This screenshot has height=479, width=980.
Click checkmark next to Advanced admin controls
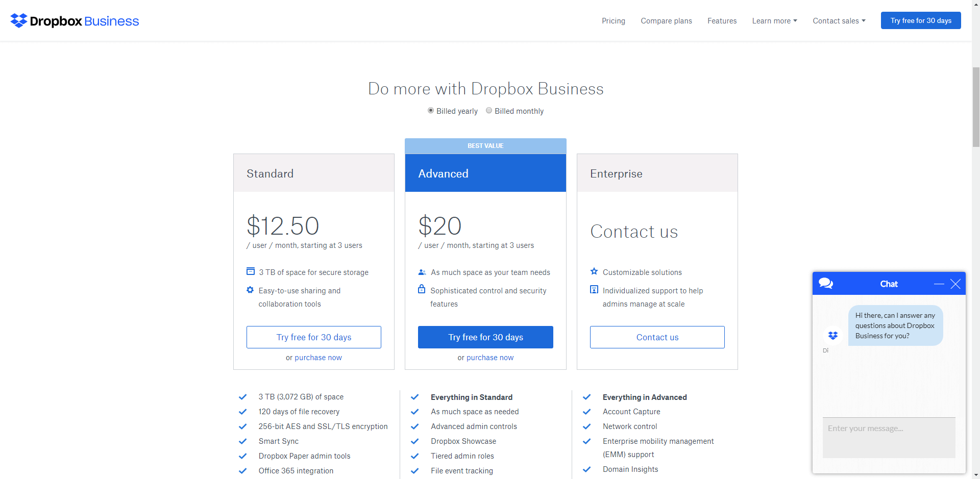414,426
